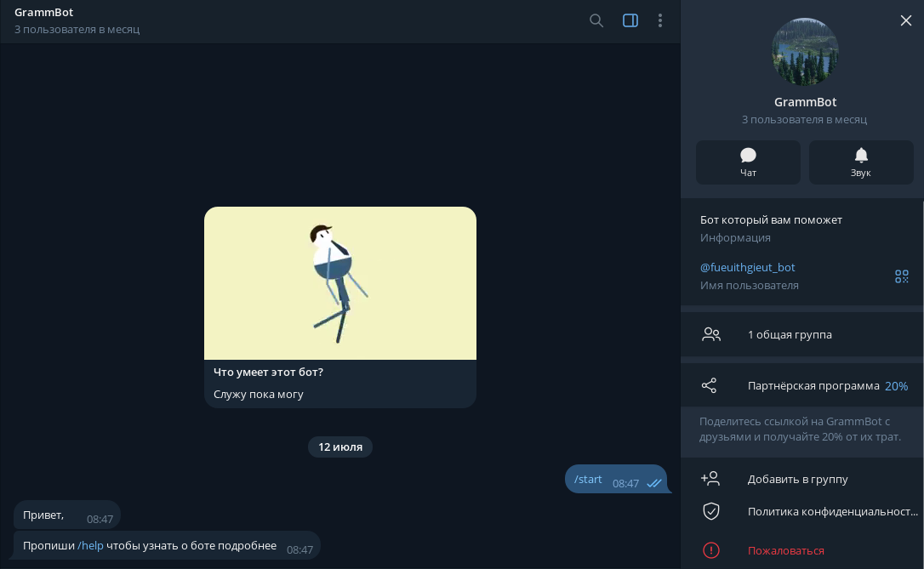Click the Имя пользователя label
924x569 pixels.
(749, 286)
